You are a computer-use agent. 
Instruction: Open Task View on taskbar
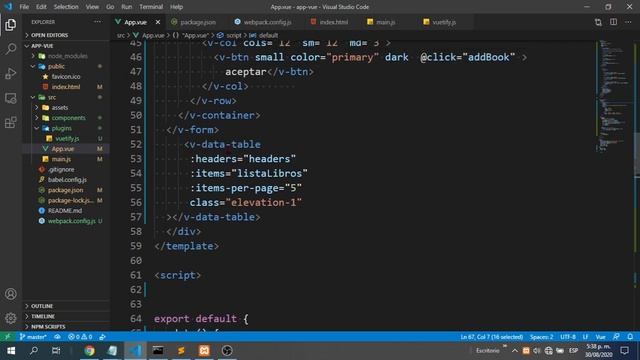[x=56, y=351]
